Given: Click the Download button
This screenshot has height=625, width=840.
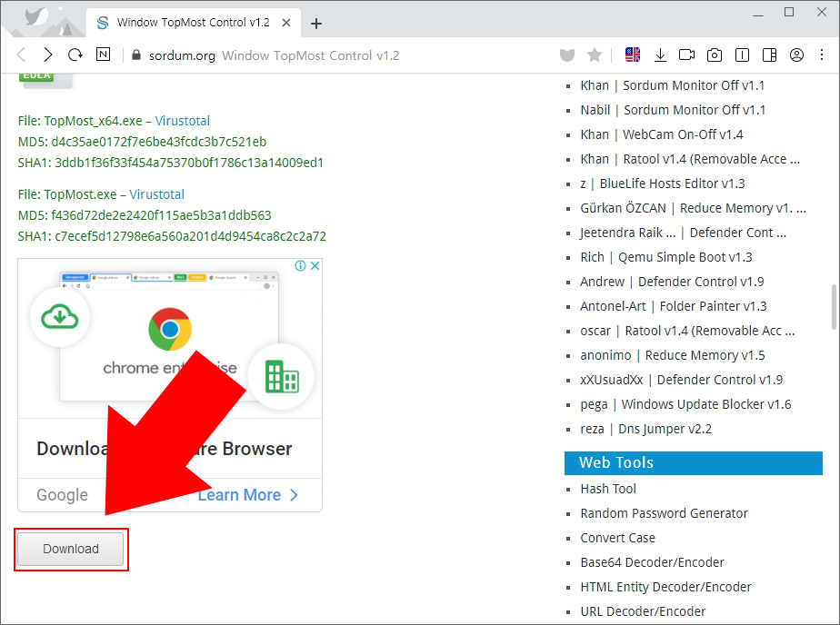Looking at the screenshot, I should pyautogui.click(x=71, y=549).
